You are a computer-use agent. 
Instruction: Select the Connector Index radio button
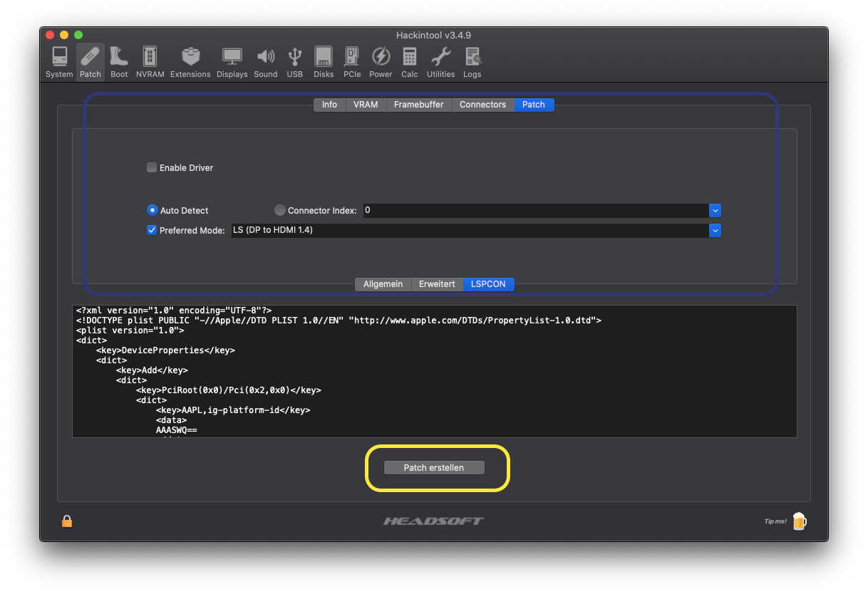(x=280, y=210)
